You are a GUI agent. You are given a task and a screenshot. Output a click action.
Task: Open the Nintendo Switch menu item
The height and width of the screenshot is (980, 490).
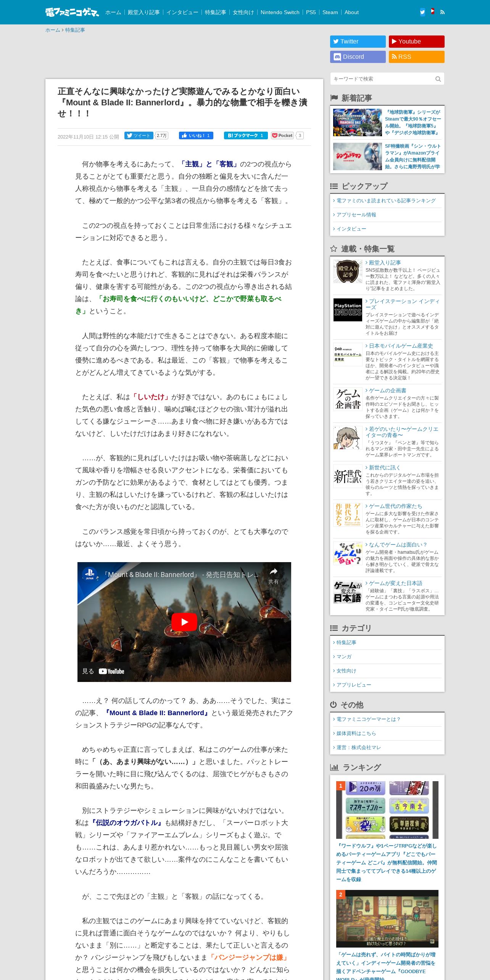280,12
